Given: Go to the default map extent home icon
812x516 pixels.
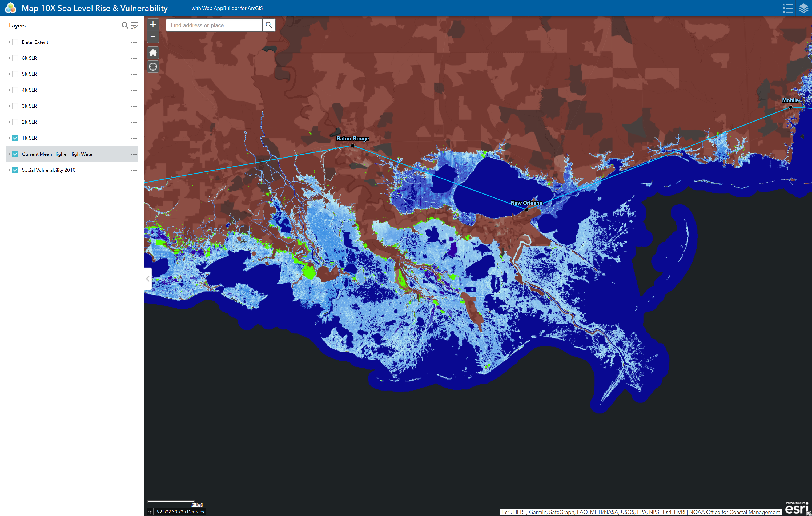Looking at the screenshot, I should click(x=153, y=53).
